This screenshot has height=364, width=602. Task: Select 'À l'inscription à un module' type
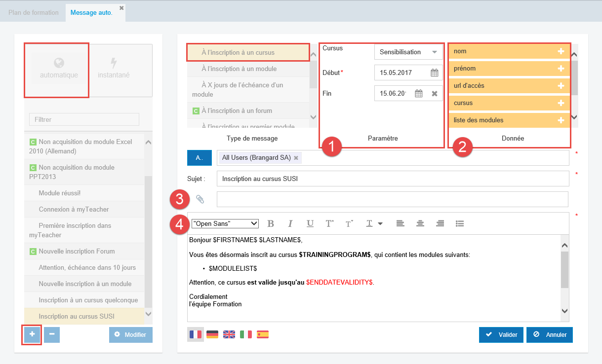(239, 69)
